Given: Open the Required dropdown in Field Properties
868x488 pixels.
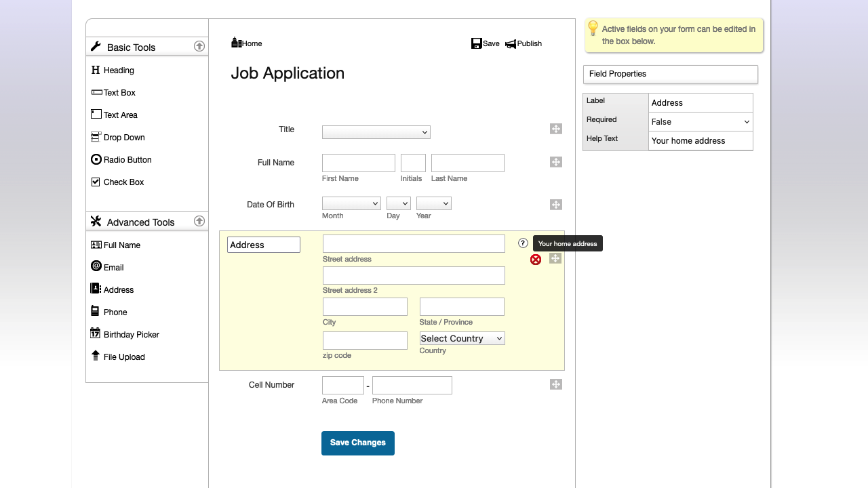Looking at the screenshot, I should [x=701, y=121].
